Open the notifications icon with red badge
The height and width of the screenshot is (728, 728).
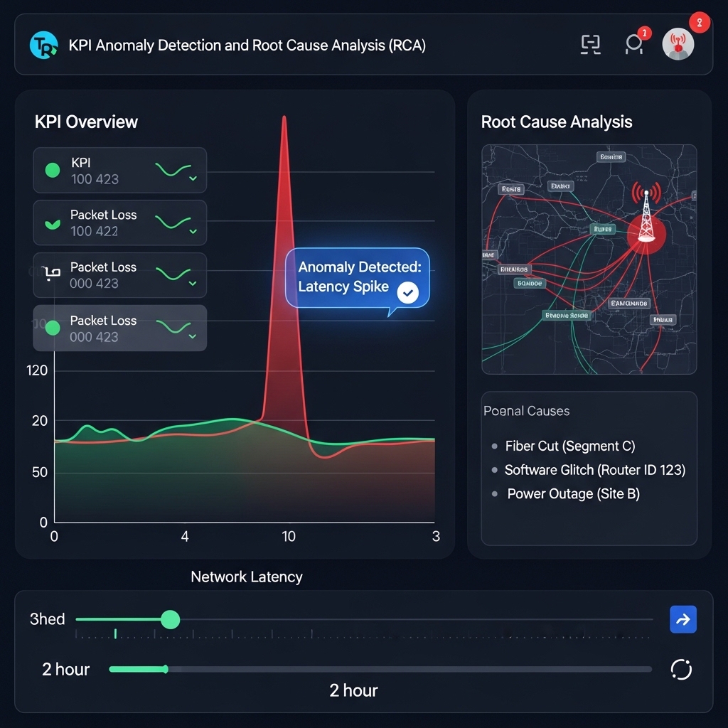(x=633, y=44)
